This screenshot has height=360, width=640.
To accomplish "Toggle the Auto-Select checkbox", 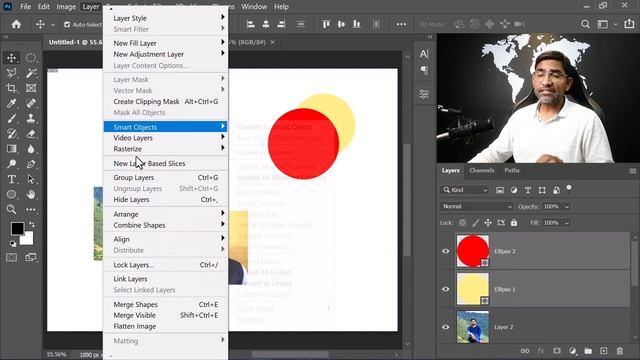I will 67,24.
